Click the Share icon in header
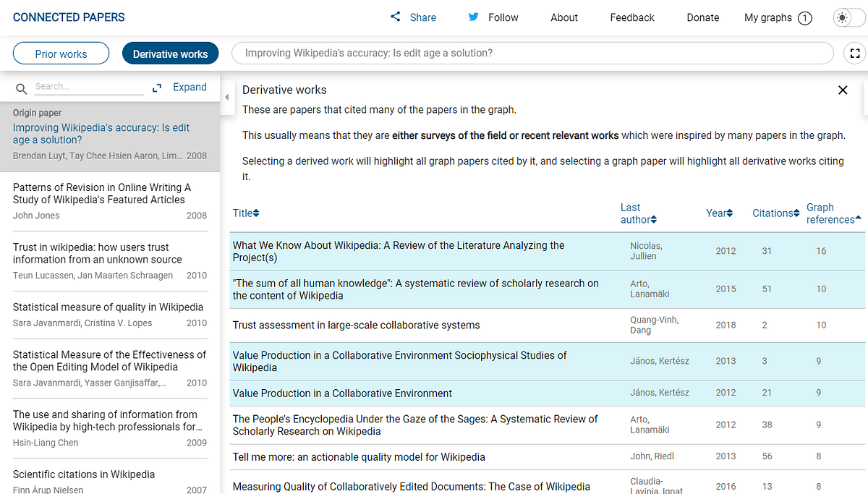The height and width of the screenshot is (494, 868). [395, 17]
